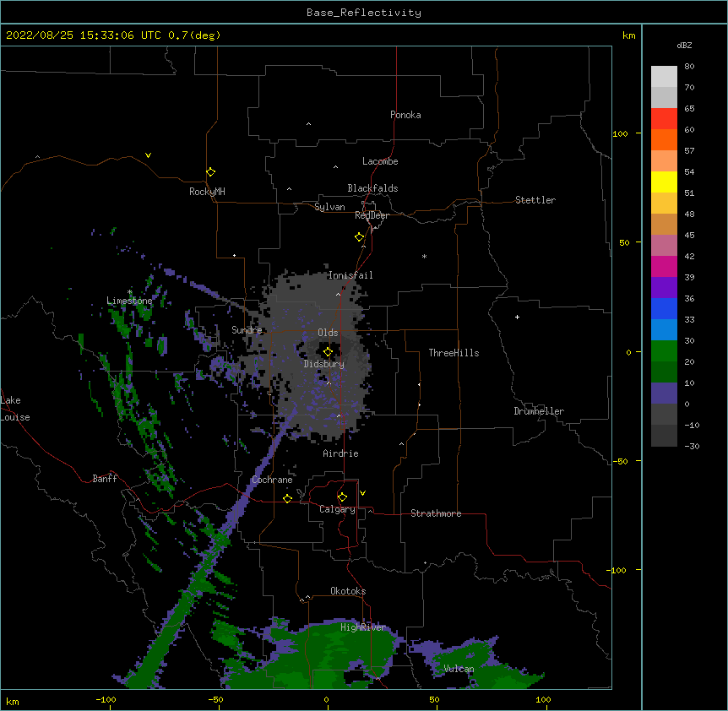The image size is (728, 711).
Task: Select the light gray 80 dBZ legend swatch
Action: click(x=664, y=77)
